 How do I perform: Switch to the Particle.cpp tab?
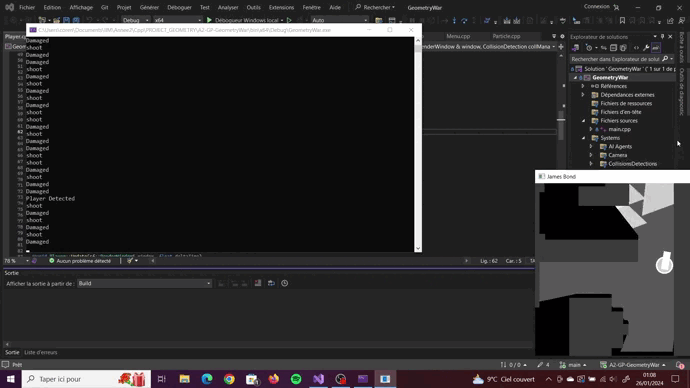pyautogui.click(x=506, y=37)
